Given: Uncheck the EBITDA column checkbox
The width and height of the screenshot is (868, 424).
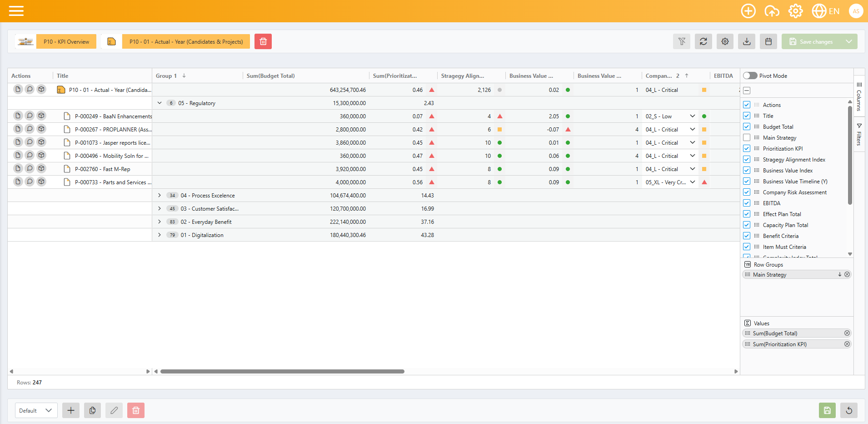Looking at the screenshot, I should pyautogui.click(x=747, y=203).
